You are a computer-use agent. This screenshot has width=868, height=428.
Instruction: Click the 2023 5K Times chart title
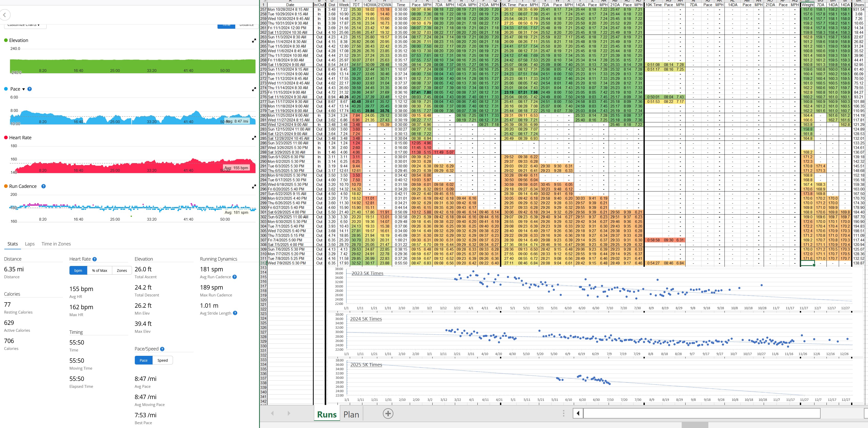(367, 273)
